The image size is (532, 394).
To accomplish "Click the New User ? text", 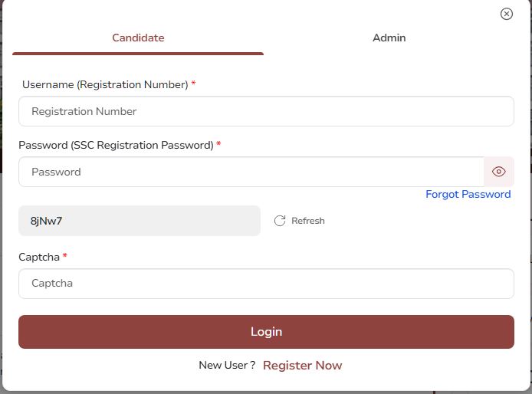I will 227,366.
